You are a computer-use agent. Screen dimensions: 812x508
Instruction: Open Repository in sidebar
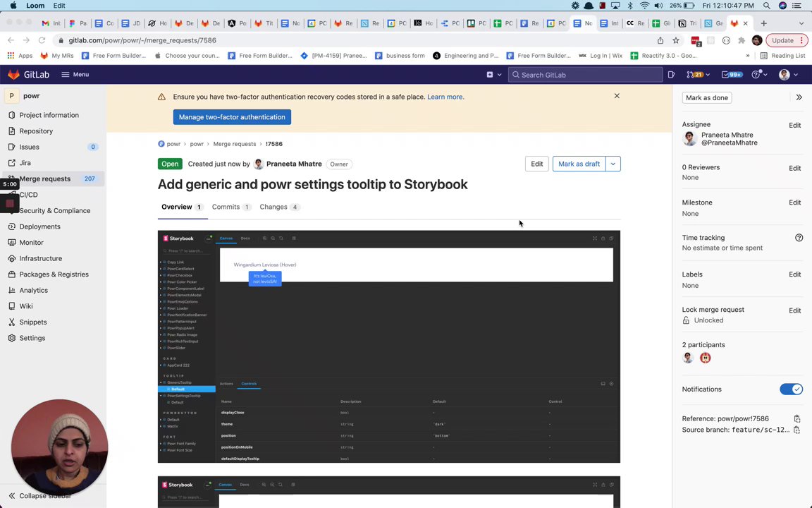[53, 131]
